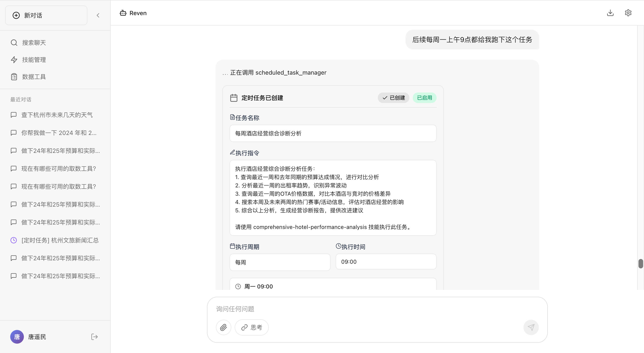Click the message input field 询问任何问题
Screen dimensions: 644x353
[350, 309]
